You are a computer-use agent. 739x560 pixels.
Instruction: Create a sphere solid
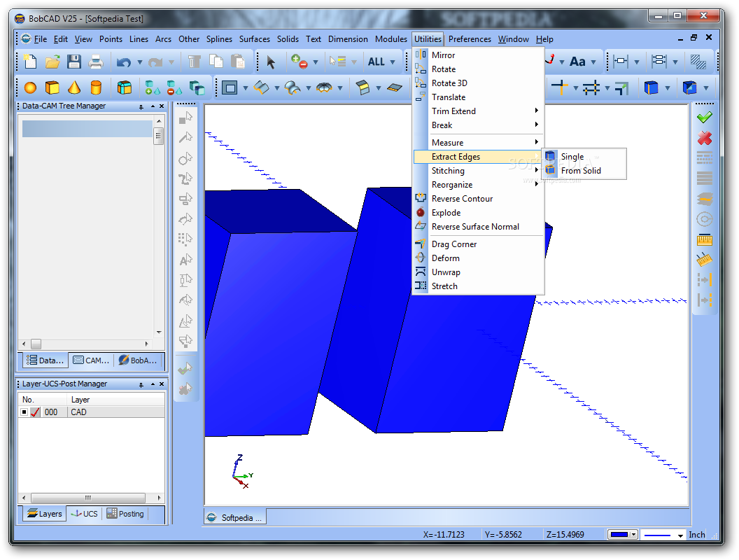30,87
